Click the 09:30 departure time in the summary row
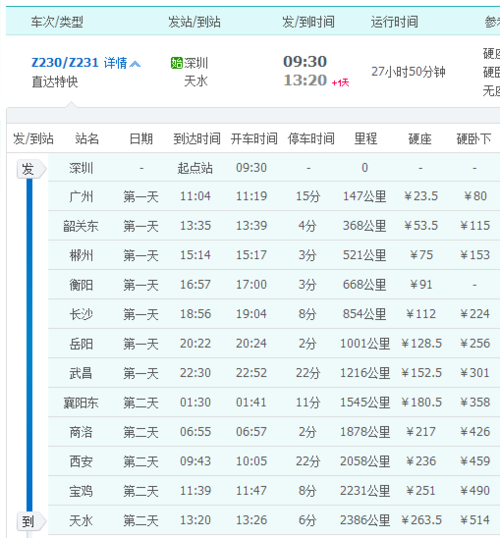The image size is (500, 538). (305, 62)
